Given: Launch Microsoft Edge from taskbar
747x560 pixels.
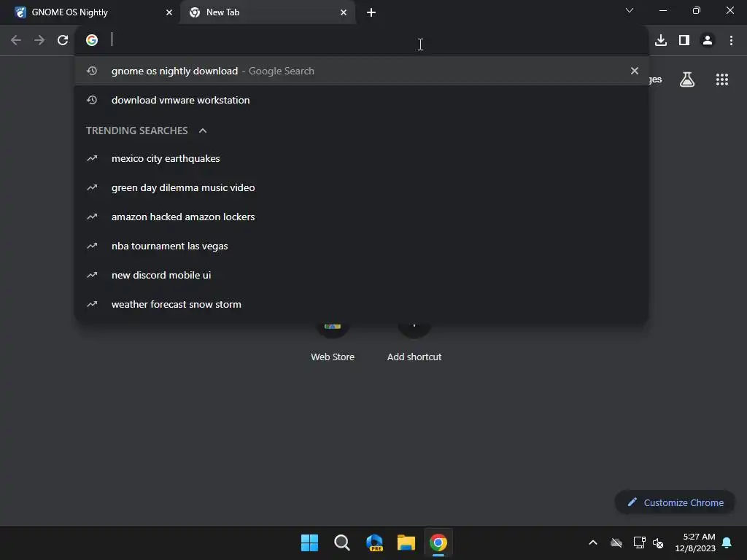Looking at the screenshot, I should tap(374, 542).
